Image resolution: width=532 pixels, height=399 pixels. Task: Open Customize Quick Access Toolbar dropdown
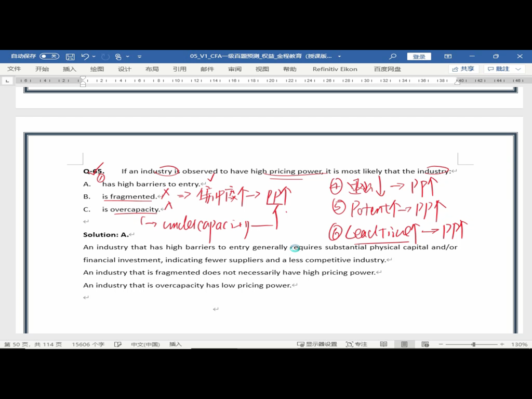(139, 57)
